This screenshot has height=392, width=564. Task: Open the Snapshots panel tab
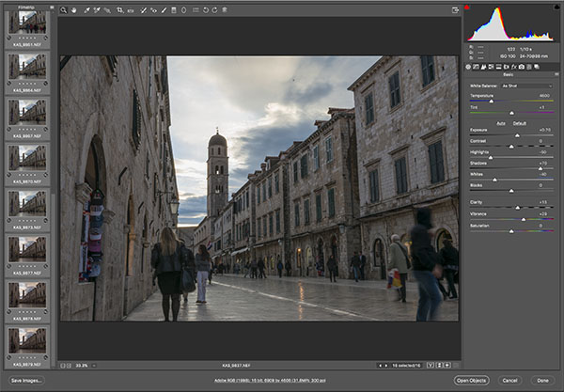pyautogui.click(x=537, y=67)
